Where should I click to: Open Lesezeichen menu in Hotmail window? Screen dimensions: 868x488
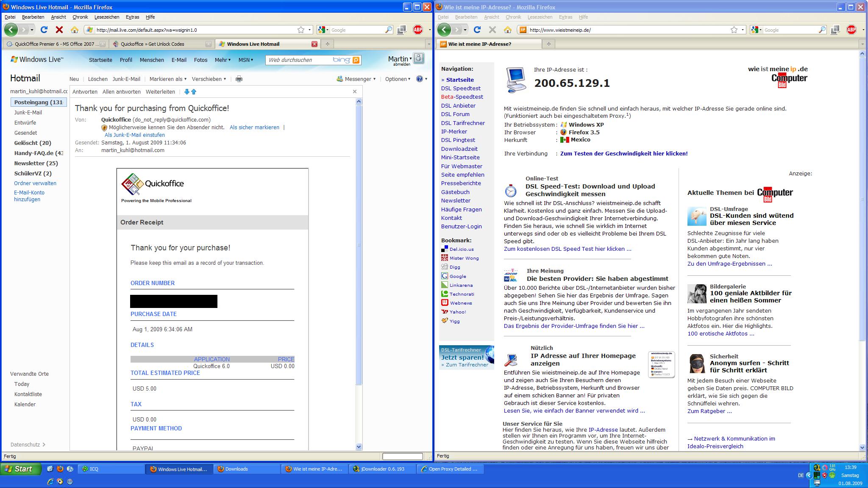pos(107,17)
